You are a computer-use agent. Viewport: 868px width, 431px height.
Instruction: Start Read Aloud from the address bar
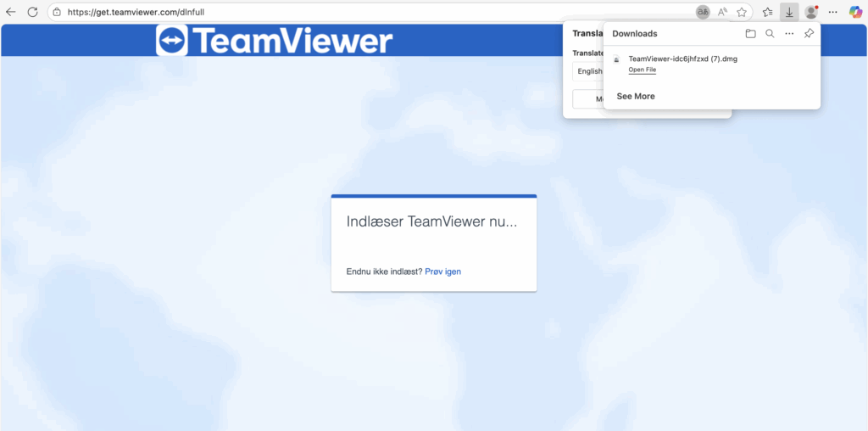(x=722, y=12)
